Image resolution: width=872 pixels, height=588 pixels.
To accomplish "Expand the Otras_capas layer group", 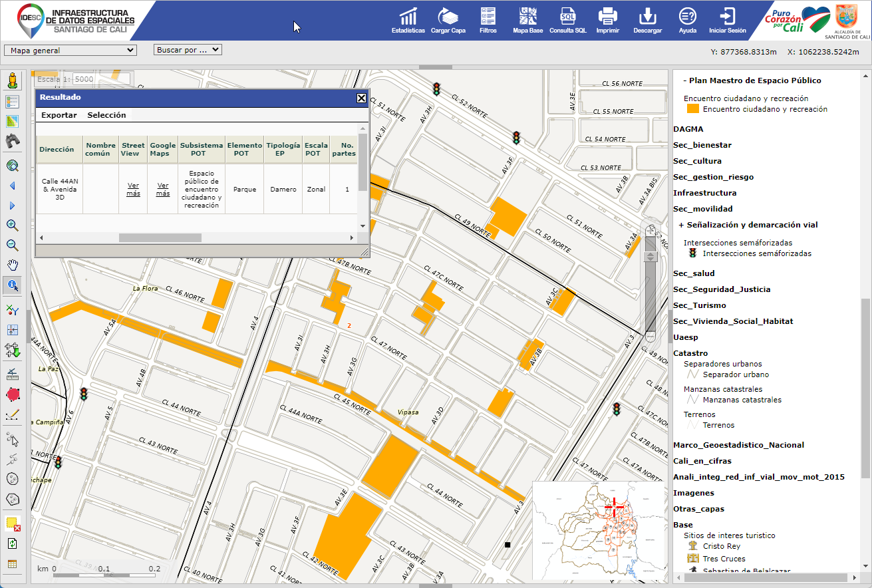I will point(698,509).
